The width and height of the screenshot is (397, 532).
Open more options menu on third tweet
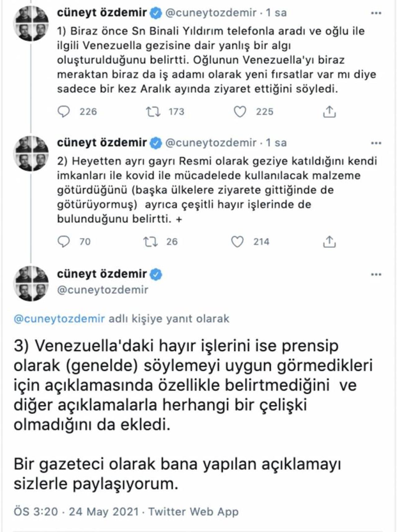point(376,275)
